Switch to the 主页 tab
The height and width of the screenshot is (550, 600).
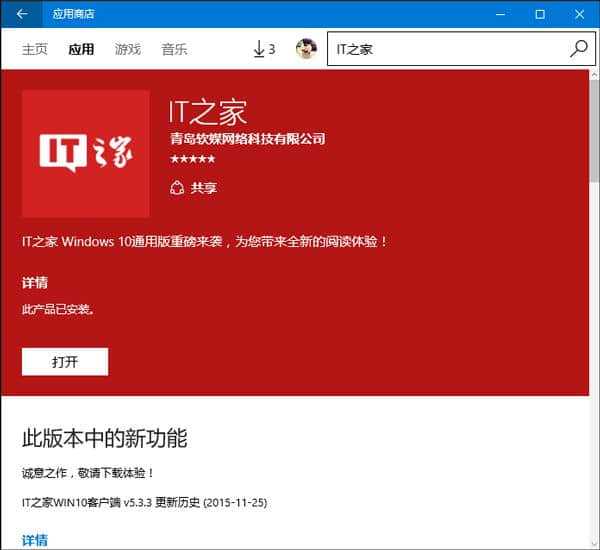[x=34, y=49]
